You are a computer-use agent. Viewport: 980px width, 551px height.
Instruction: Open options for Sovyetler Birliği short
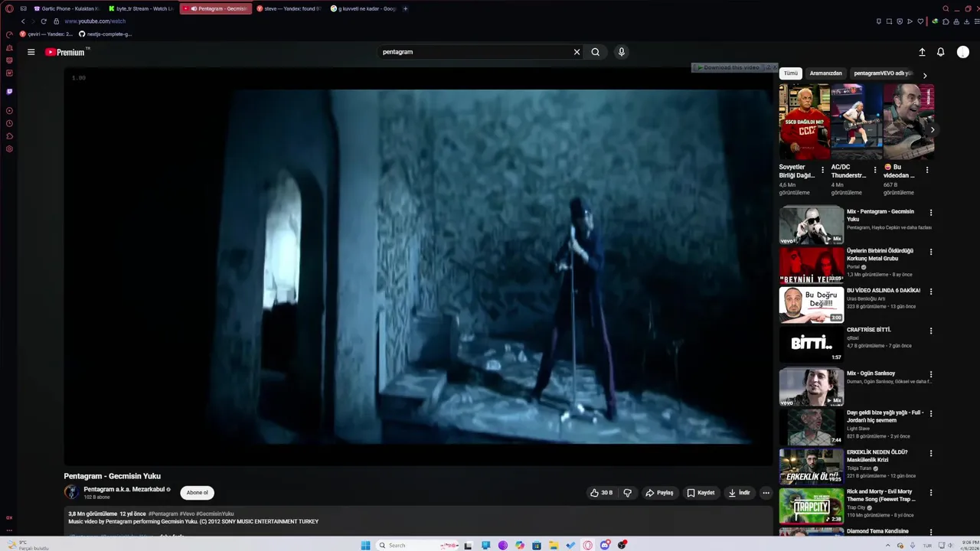pos(823,170)
